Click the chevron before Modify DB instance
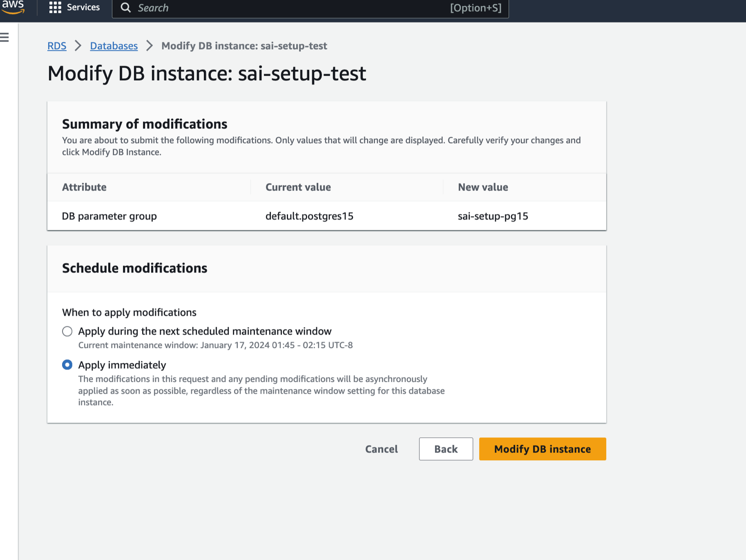This screenshot has width=746, height=560. 150,46
